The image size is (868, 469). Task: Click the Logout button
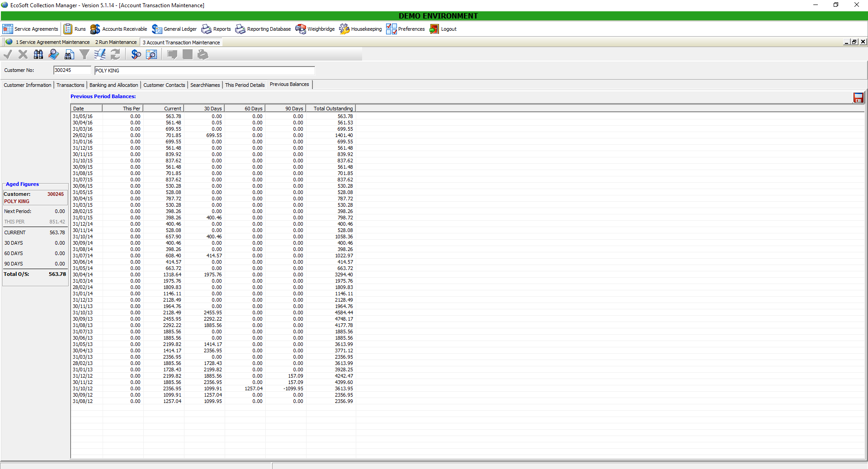pyautogui.click(x=443, y=29)
